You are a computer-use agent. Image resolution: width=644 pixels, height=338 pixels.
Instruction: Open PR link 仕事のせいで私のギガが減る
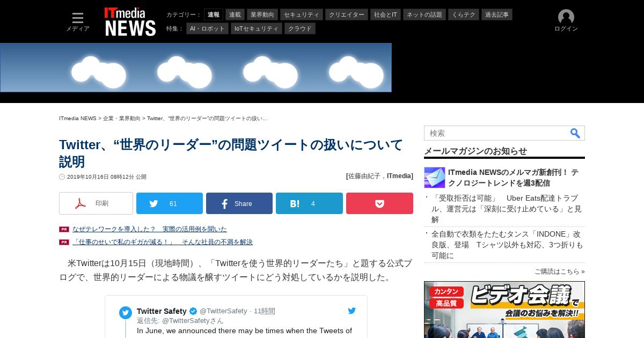click(163, 242)
